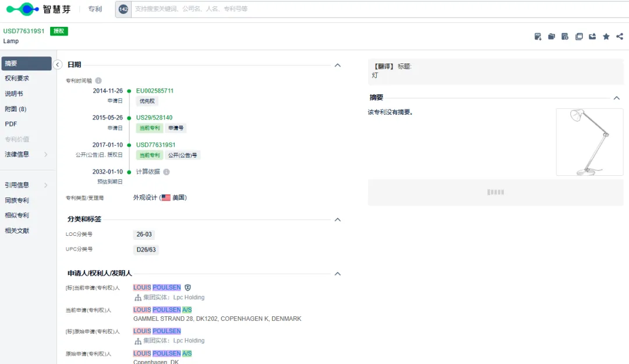This screenshot has width=629, height=364.
Task: Click the patent fee/cost document icon
Action: [x=565, y=37]
